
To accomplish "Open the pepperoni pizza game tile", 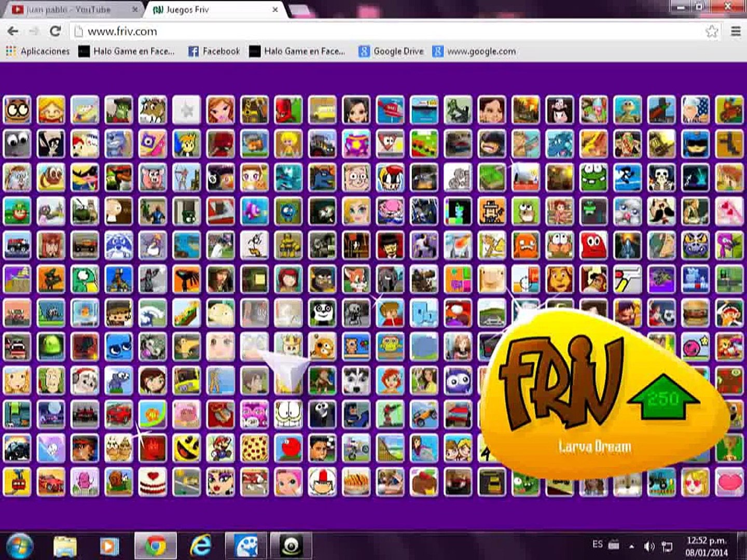I will click(x=254, y=448).
